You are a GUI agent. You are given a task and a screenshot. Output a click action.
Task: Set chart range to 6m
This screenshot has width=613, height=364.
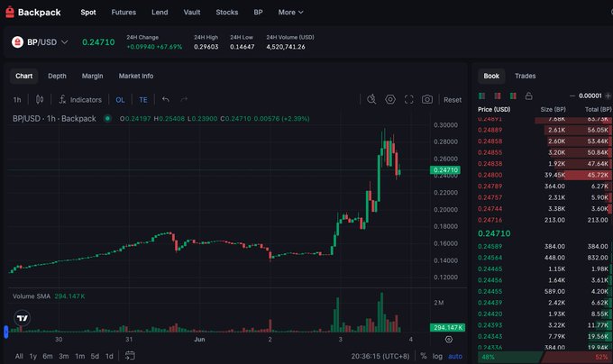48,356
